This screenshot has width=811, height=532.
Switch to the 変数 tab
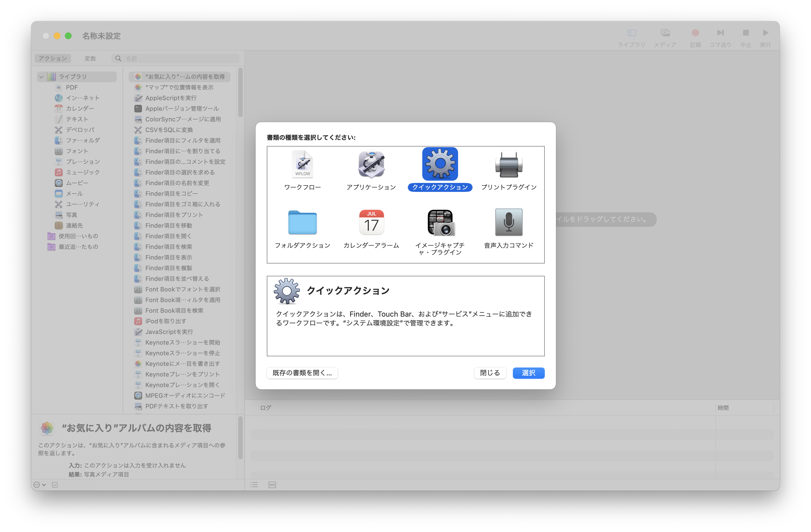tap(90, 59)
